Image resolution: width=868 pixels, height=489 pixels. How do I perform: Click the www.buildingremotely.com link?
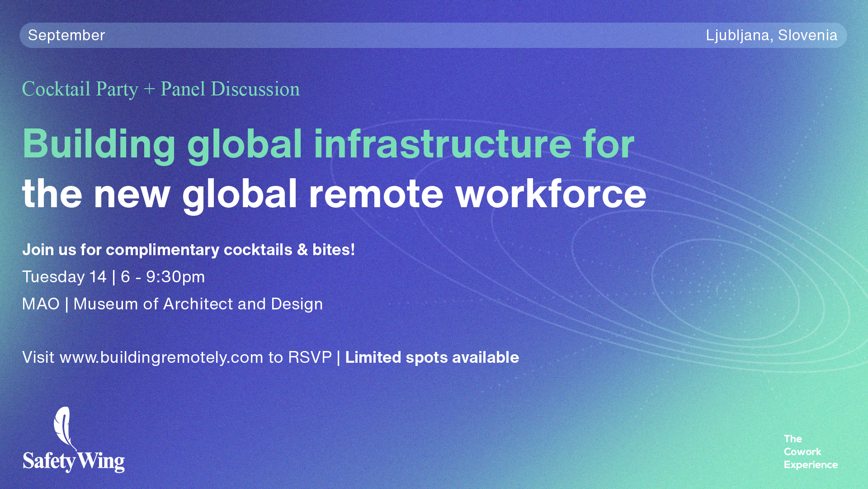(161, 357)
